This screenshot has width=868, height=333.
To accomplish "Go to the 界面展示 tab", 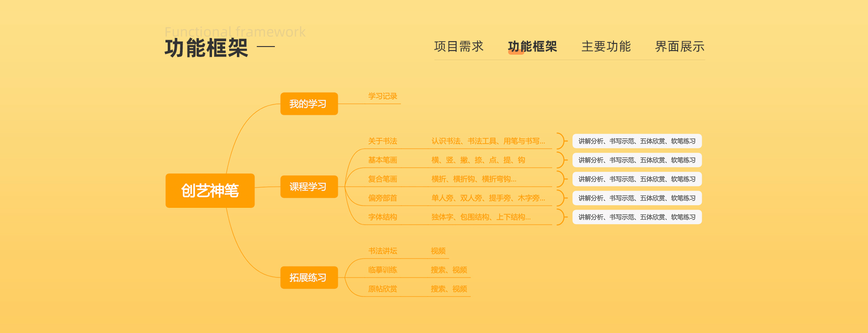I will [x=679, y=47].
